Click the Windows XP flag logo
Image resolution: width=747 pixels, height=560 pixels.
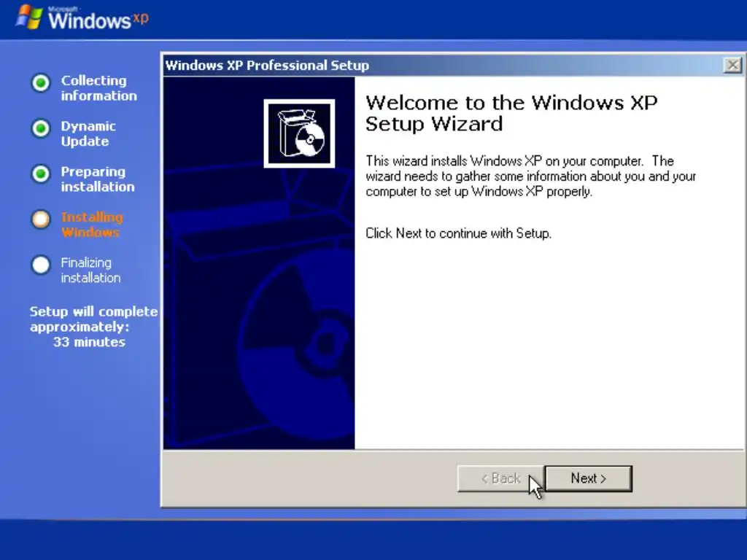28,17
